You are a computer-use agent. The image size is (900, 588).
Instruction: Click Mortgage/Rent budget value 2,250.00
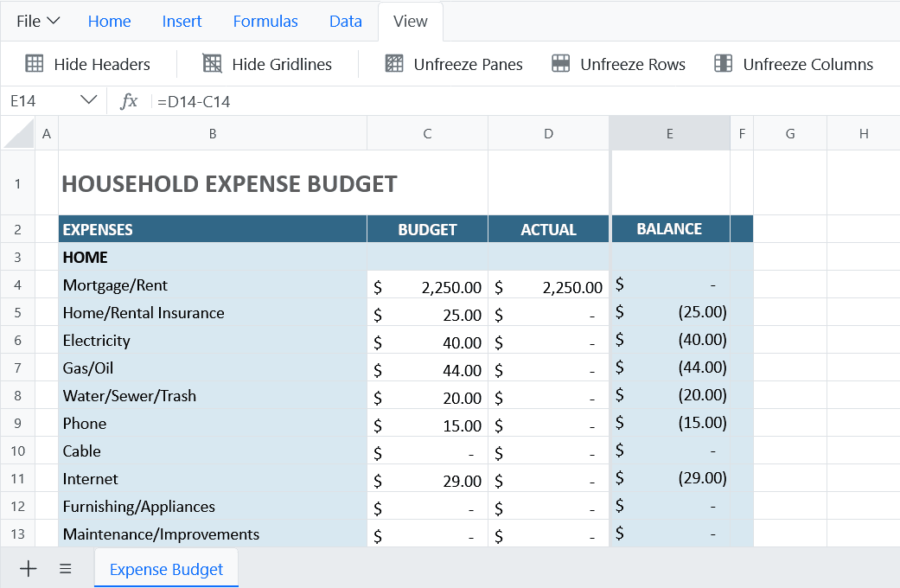click(x=428, y=285)
